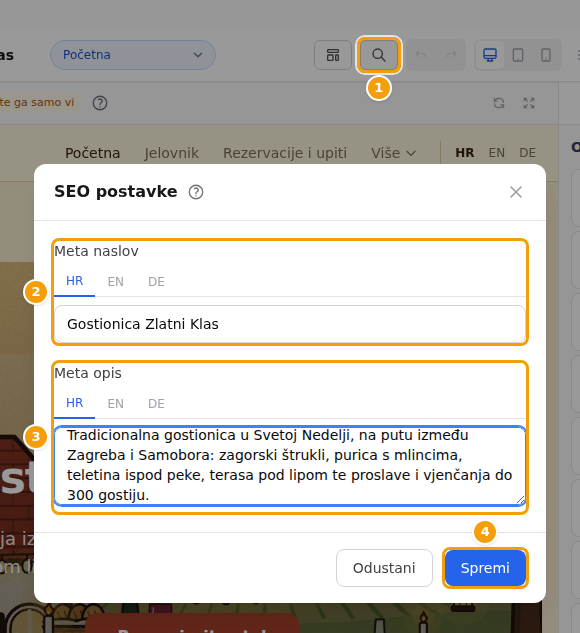Switch to desktop preview mode

click(490, 55)
